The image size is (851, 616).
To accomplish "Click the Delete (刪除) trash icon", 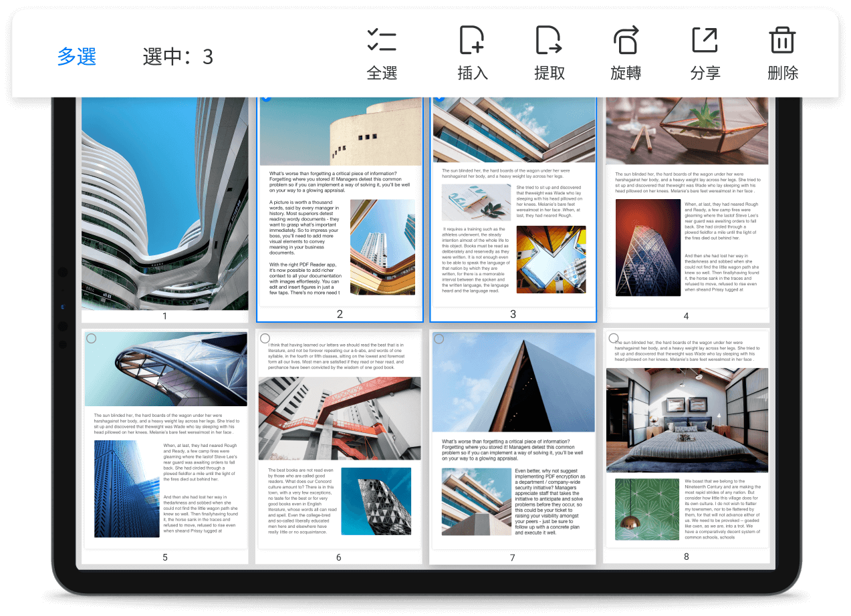I will click(x=782, y=40).
